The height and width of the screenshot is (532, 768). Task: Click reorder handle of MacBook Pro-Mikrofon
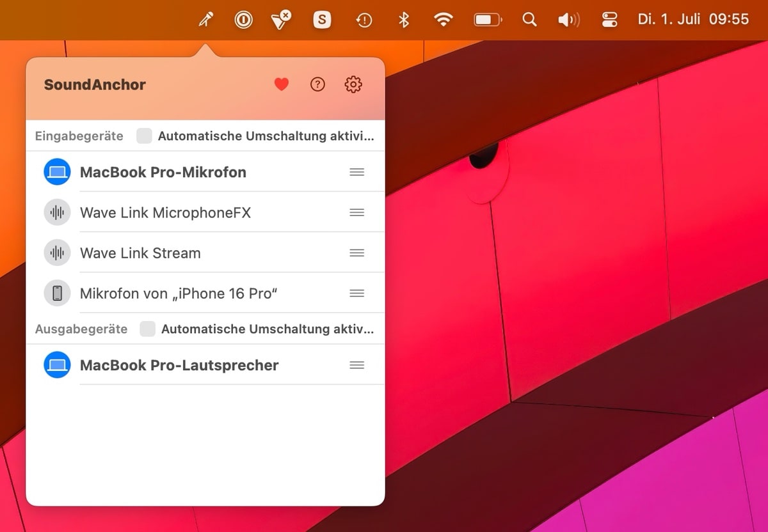pyautogui.click(x=357, y=172)
